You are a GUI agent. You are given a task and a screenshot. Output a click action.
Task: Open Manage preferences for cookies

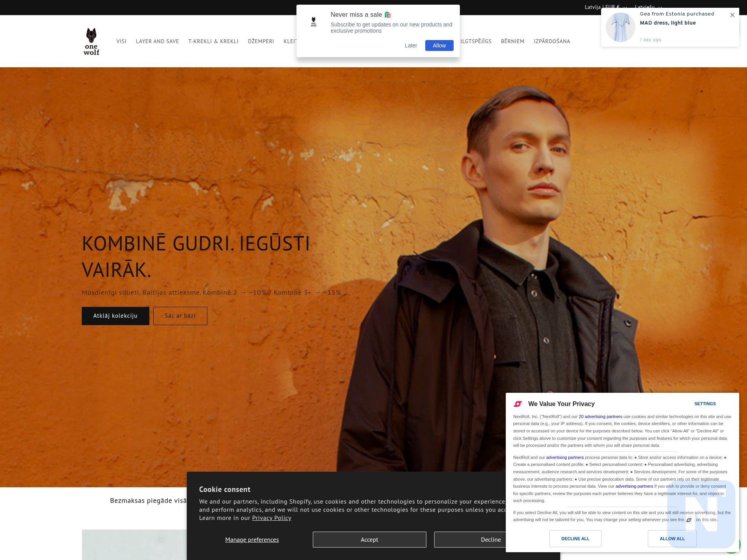(x=252, y=539)
